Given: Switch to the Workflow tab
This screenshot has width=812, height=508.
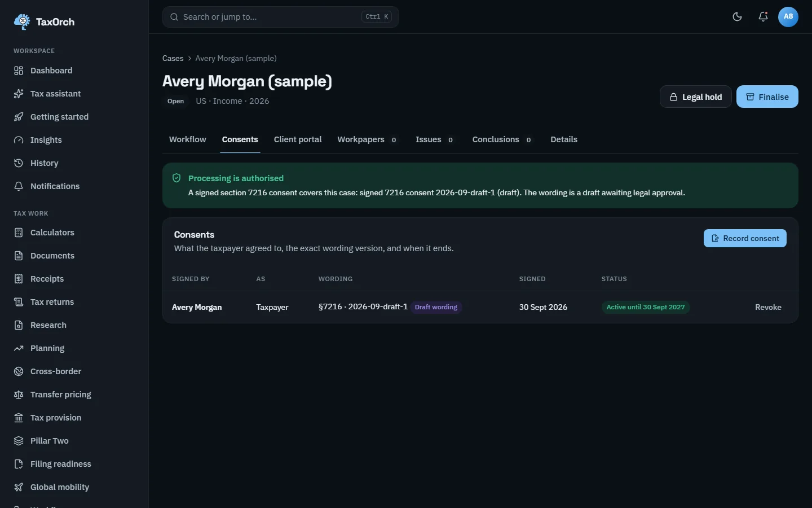Looking at the screenshot, I should pos(188,139).
